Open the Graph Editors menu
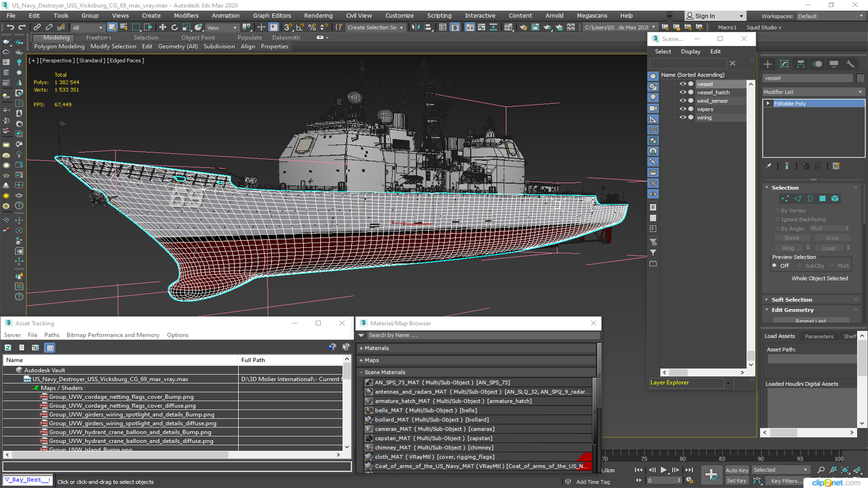The width and height of the screenshot is (868, 488). (272, 16)
